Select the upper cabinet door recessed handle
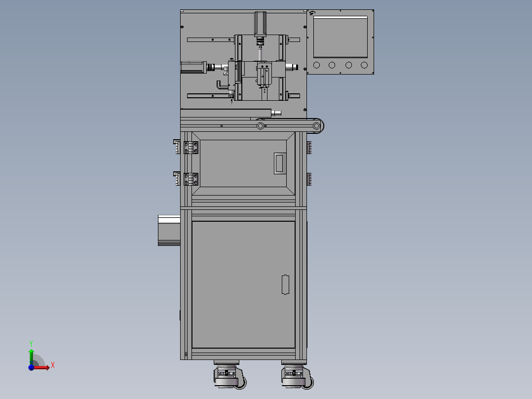The width and height of the screenshot is (532, 399). [279, 163]
